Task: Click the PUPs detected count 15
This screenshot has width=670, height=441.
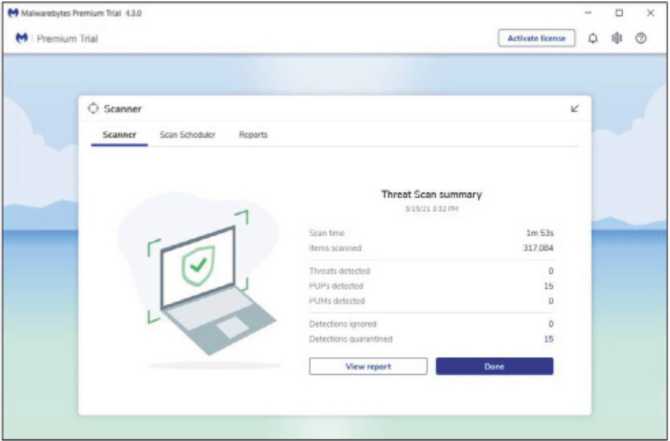Action: 549,286
